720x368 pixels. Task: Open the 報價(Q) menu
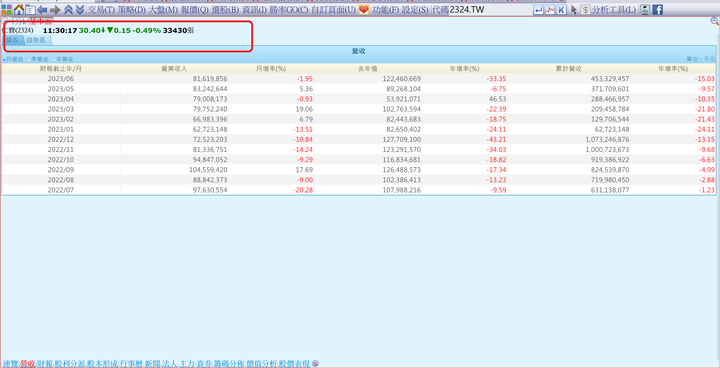195,10
